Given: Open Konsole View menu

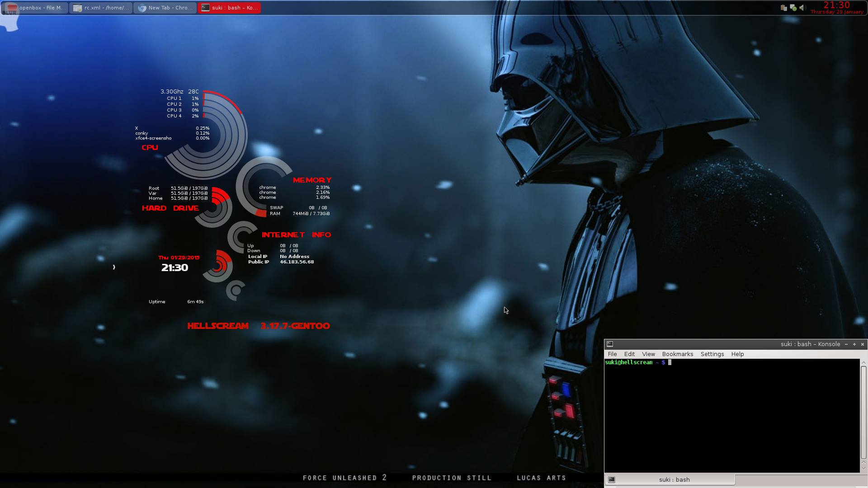Looking at the screenshot, I should click(648, 354).
